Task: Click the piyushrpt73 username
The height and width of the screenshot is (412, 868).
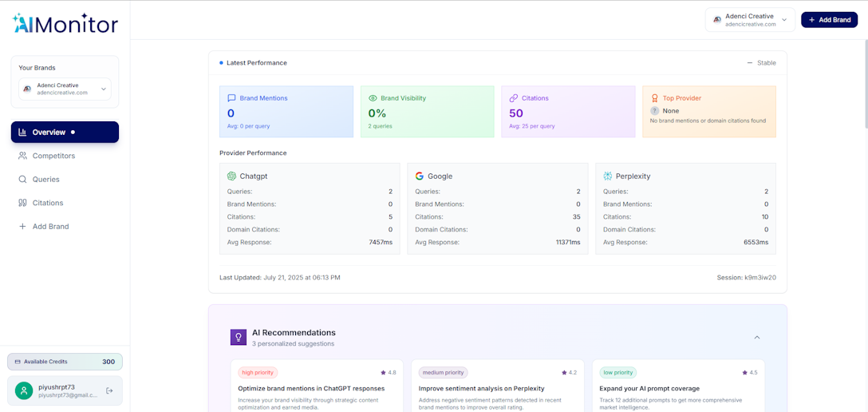Action: [x=56, y=387]
